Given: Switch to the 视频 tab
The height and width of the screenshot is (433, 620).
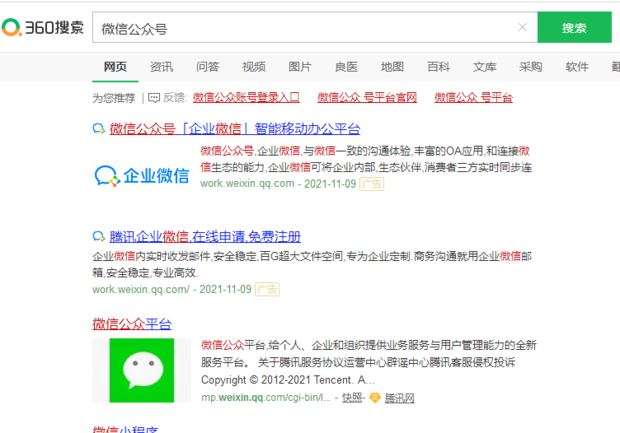Looking at the screenshot, I should pyautogui.click(x=254, y=67).
